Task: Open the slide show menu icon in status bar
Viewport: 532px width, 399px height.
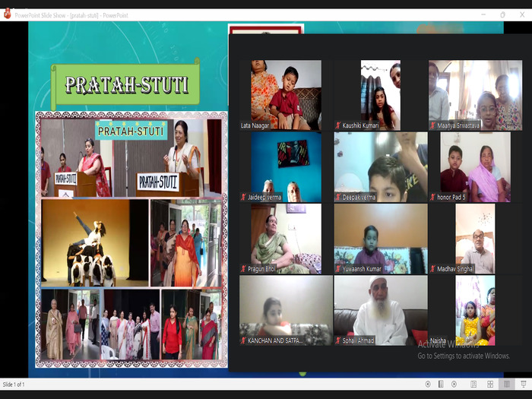Action: point(441,384)
